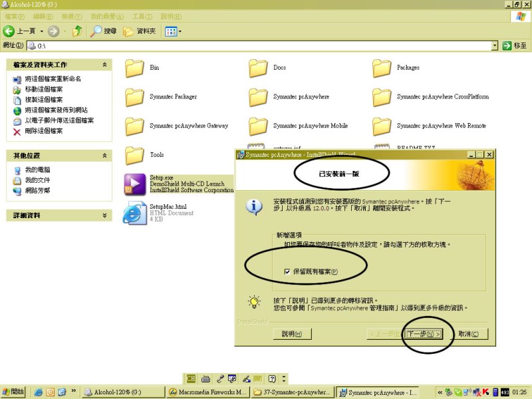Toggle the Folders pane button
532x399 pixels.
click(140, 31)
